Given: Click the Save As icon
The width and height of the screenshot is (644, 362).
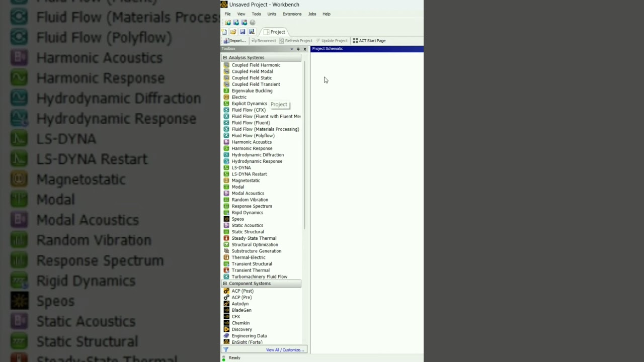Looking at the screenshot, I should click(x=252, y=32).
